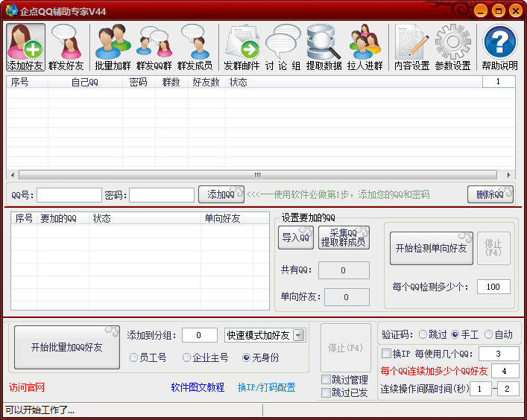Switch to 群发QQ群 tool

tap(154, 48)
